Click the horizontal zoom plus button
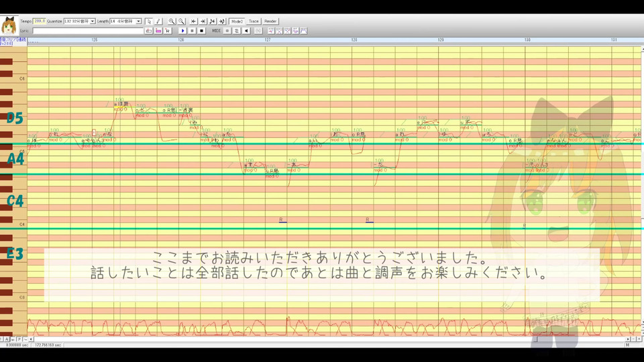Viewport: 644px width, 362px height. click(x=639, y=339)
